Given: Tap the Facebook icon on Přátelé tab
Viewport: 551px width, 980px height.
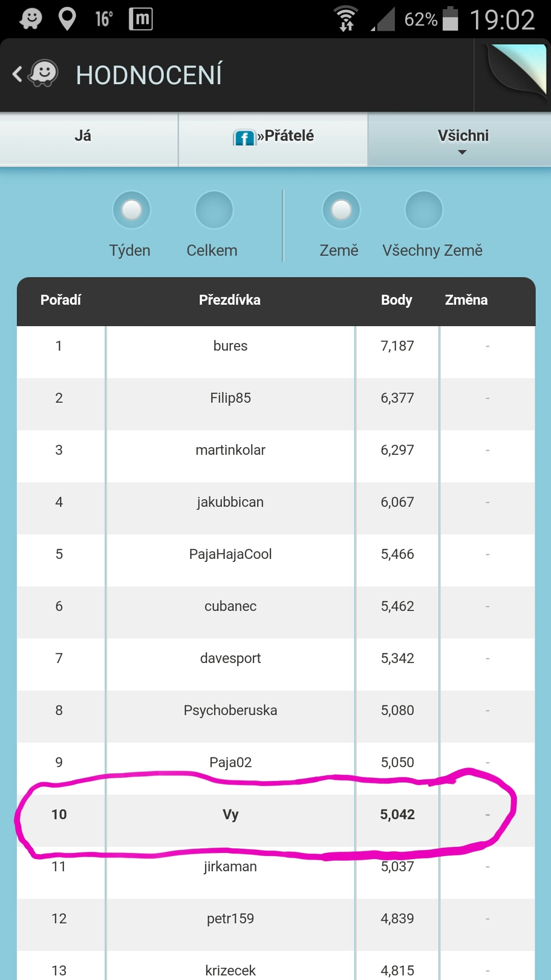Looking at the screenshot, I should pos(244,137).
